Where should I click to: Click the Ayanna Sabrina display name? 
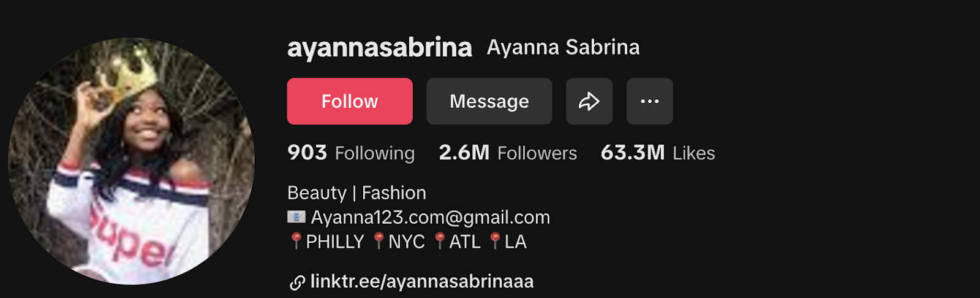(x=563, y=47)
